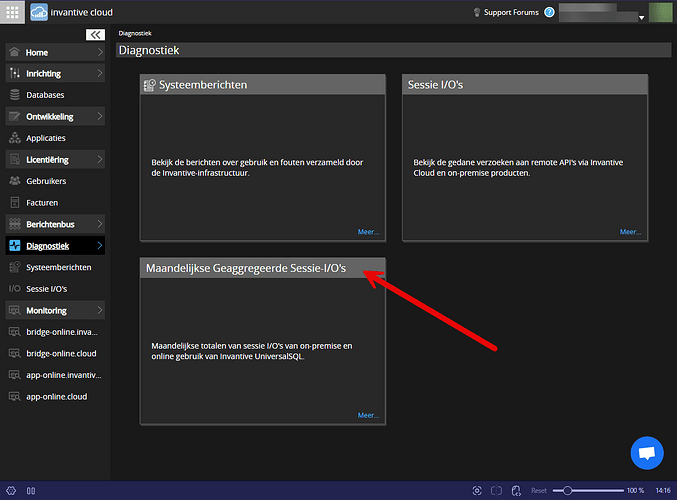Click the Home house icon
Image resolution: width=677 pixels, height=500 pixels.
pyautogui.click(x=14, y=52)
